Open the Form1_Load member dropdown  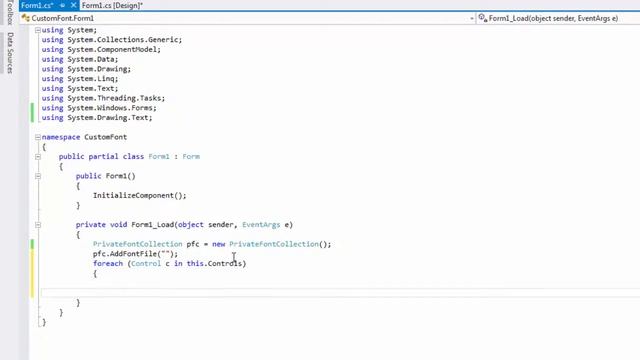(x=558, y=18)
